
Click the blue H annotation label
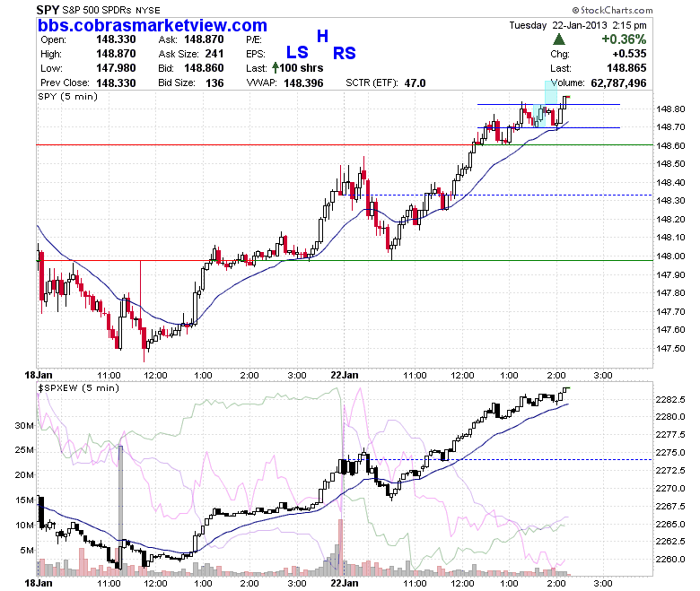tap(323, 36)
